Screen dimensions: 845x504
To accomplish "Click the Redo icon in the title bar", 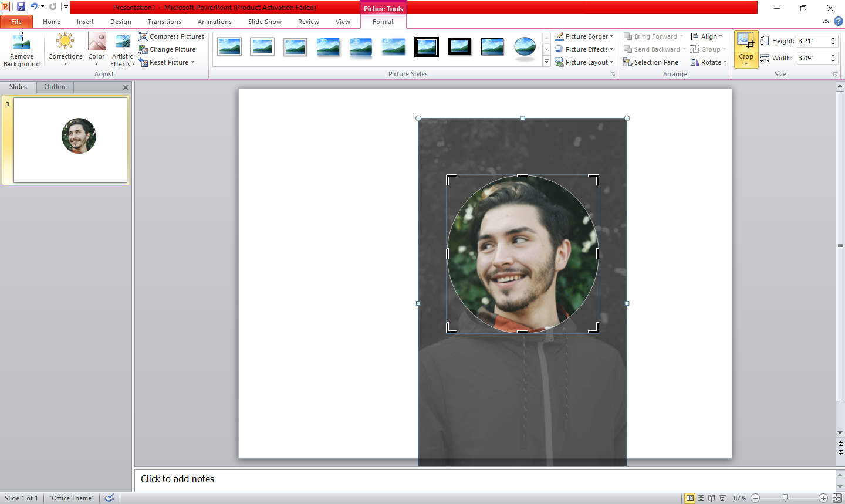I will coord(53,7).
